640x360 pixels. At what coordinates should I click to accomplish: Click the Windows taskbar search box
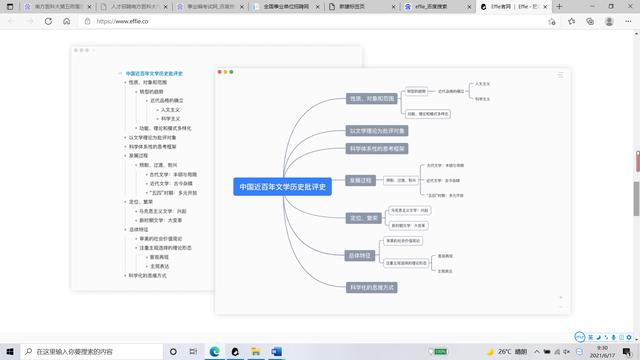(x=92, y=351)
